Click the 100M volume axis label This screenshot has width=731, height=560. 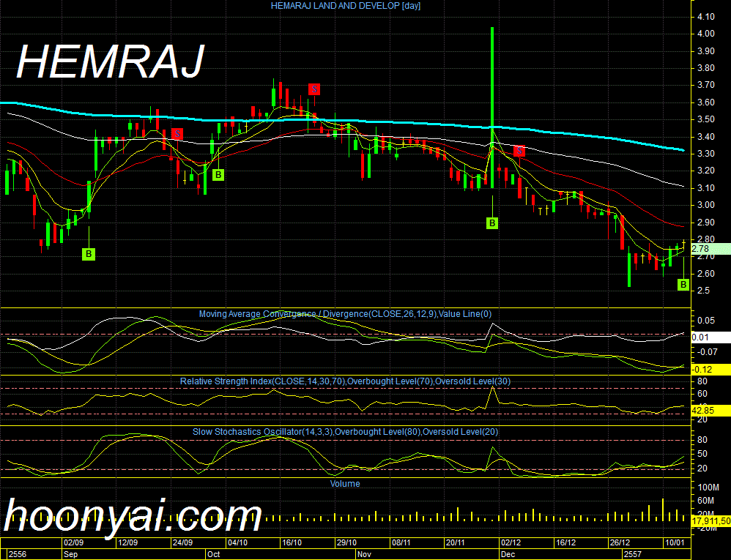pyautogui.click(x=708, y=488)
